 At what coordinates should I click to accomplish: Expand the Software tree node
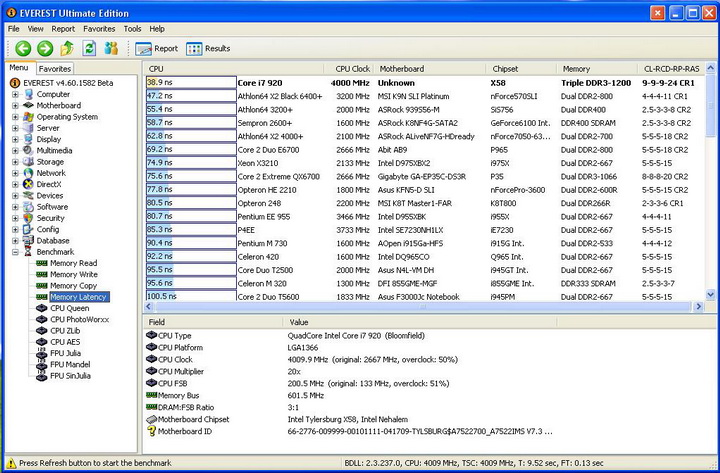(15, 207)
